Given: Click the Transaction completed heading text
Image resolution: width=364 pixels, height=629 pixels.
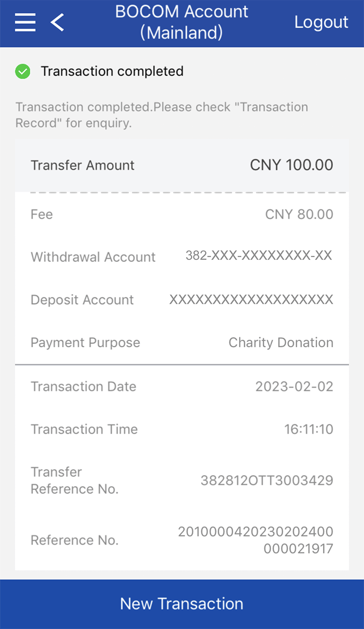Looking at the screenshot, I should tap(112, 71).
